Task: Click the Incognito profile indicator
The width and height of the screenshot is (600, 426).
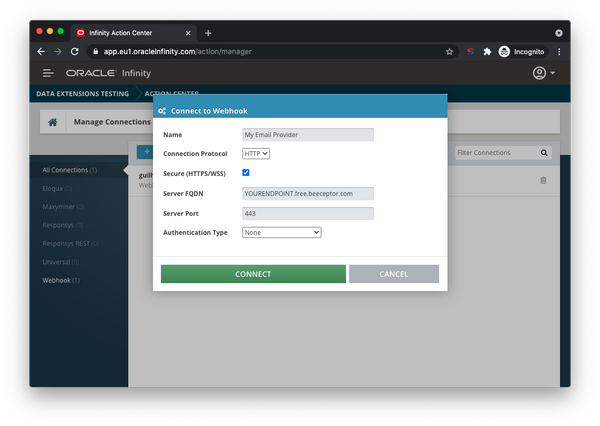Action: pos(522,52)
